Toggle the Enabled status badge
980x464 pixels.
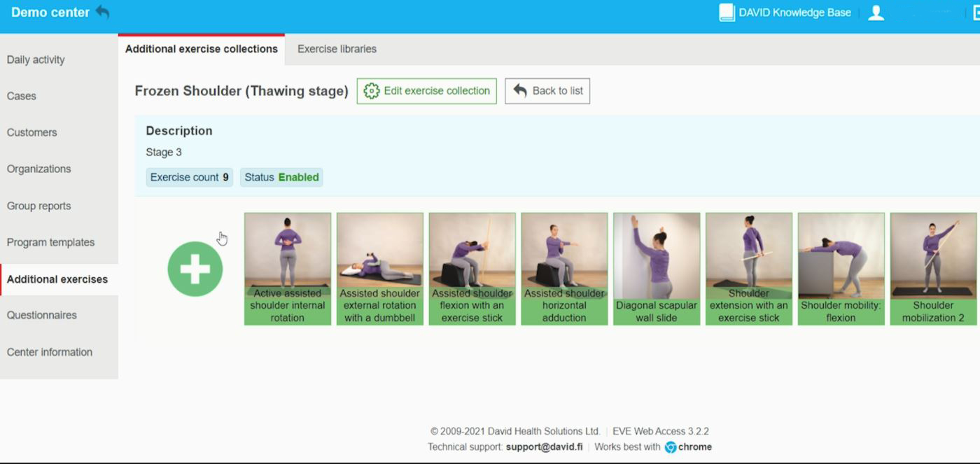(281, 177)
